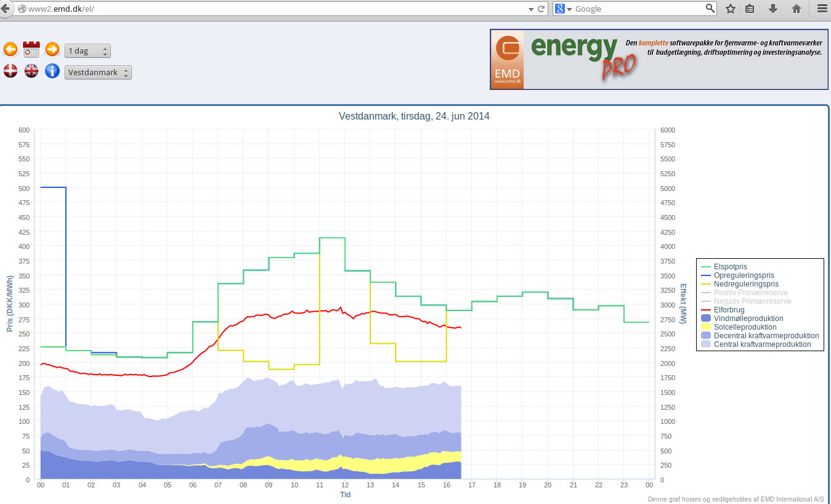
Task: Open the '1 dag' period dropdown
Action: point(87,51)
